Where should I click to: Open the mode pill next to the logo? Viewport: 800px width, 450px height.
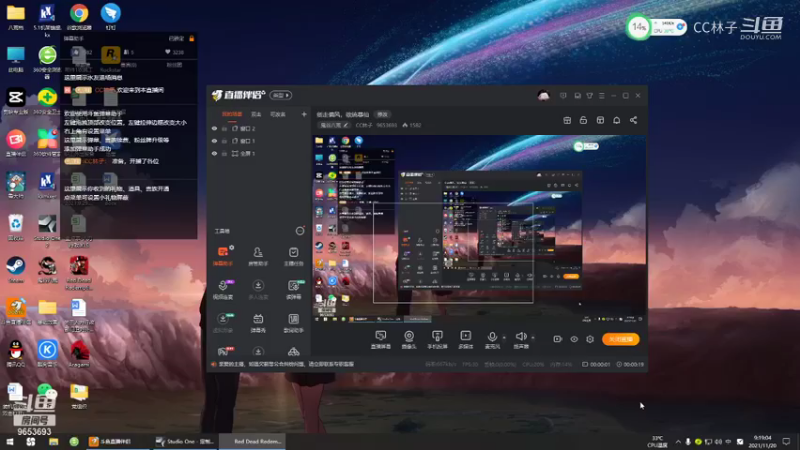tap(281, 95)
